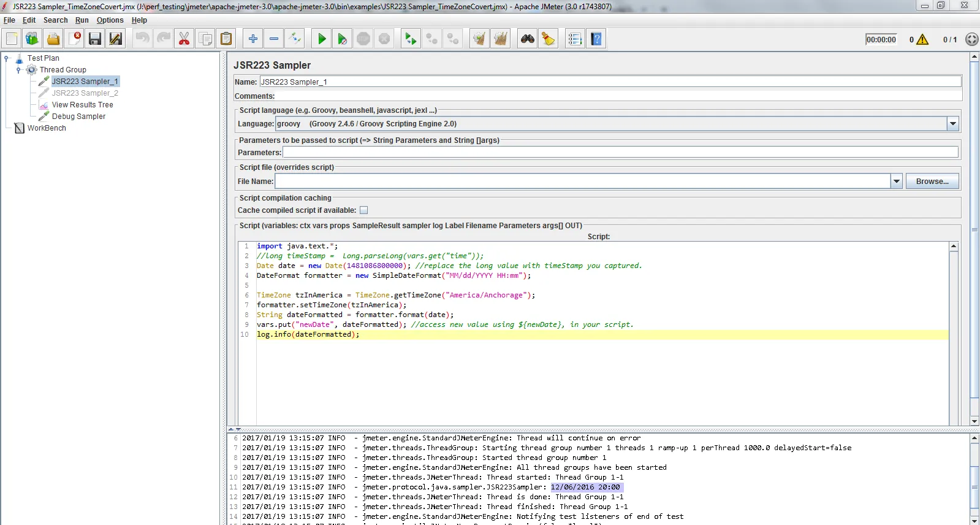Click the Search binoculars icon

(528, 39)
